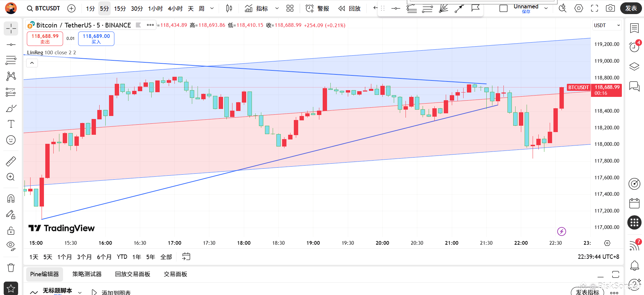Activate the zoom in tool
The height and width of the screenshot is (295, 644).
coord(11,177)
